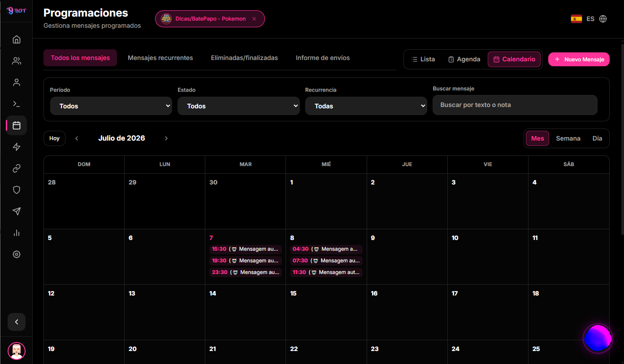This screenshot has width=624, height=364.
Task: Open the 11:30 scheduled message
Action: 326,272
